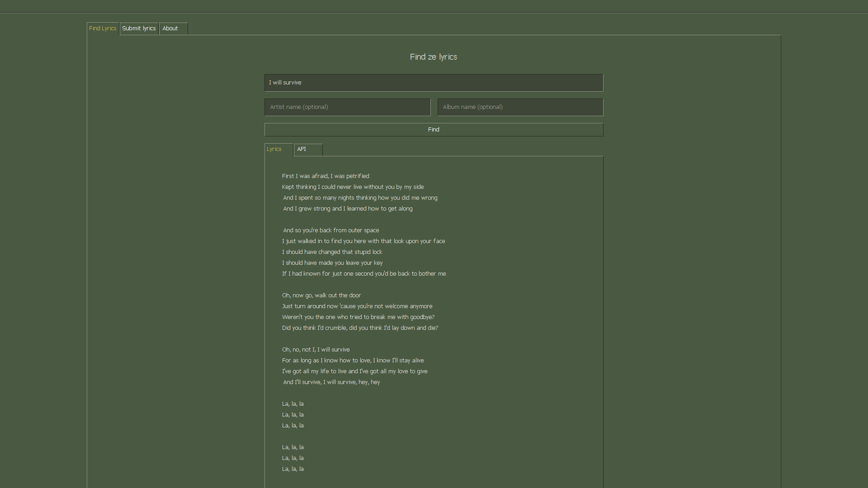This screenshot has width=868, height=488.
Task: Click the line 'And I spent so many nights thinking how you did me wrong'
Action: click(x=360, y=198)
